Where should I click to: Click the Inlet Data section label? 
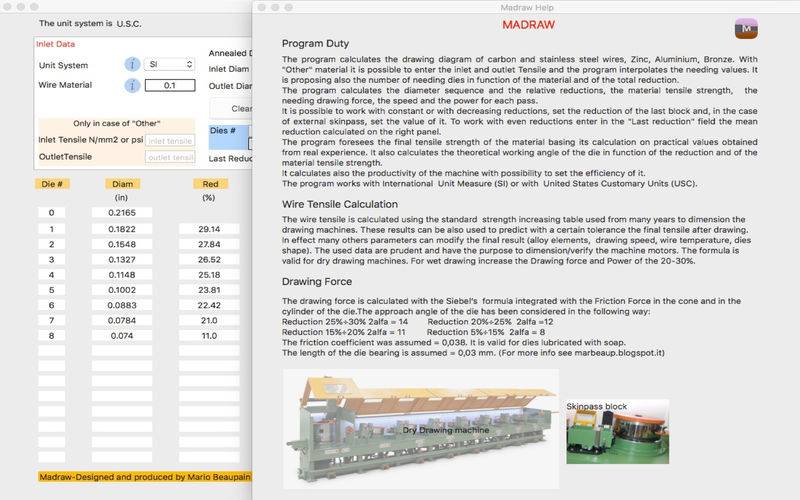(55, 44)
